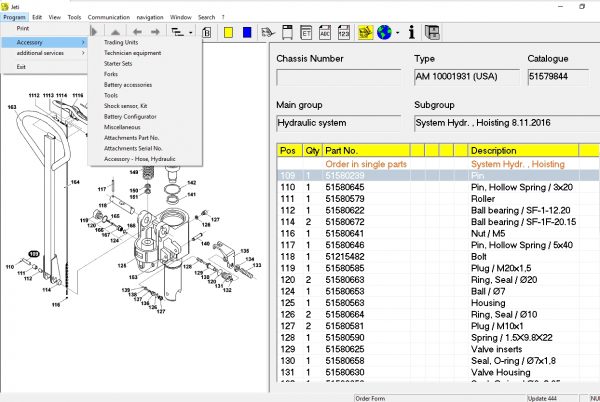600x402 pixels.
Task: Open the Search menu
Action: (x=207, y=17)
